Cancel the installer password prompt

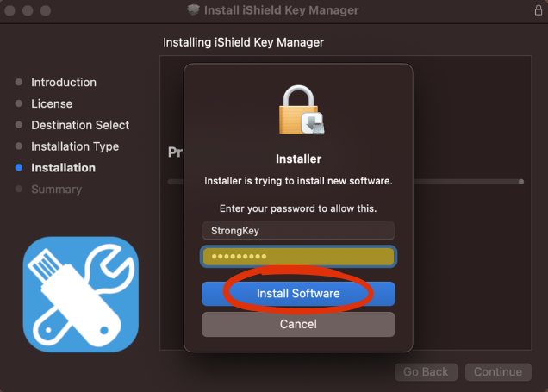coord(298,324)
